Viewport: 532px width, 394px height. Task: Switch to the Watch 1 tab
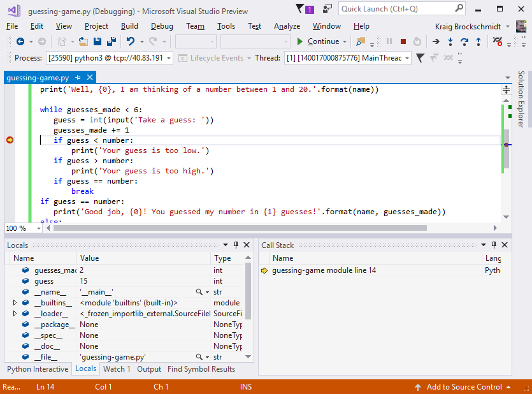point(117,368)
